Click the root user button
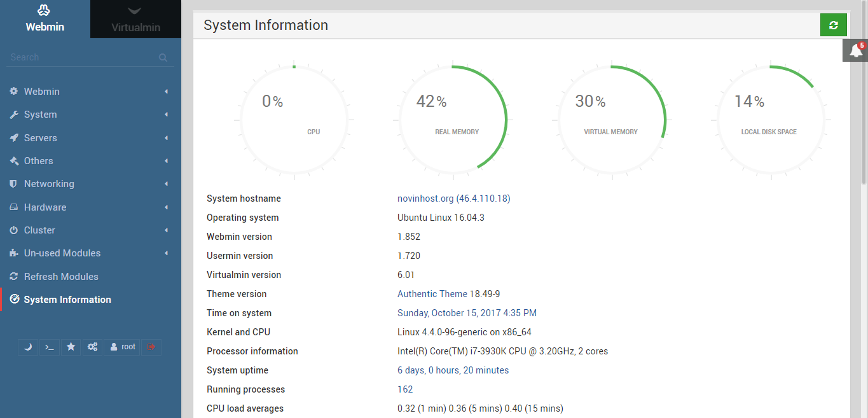Viewport: 868px width, 418px height. coord(123,347)
